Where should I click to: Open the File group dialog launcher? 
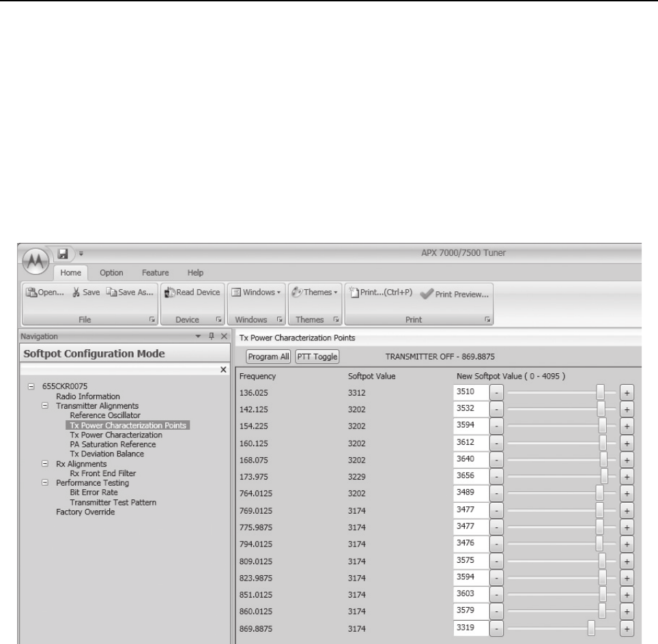(152, 320)
